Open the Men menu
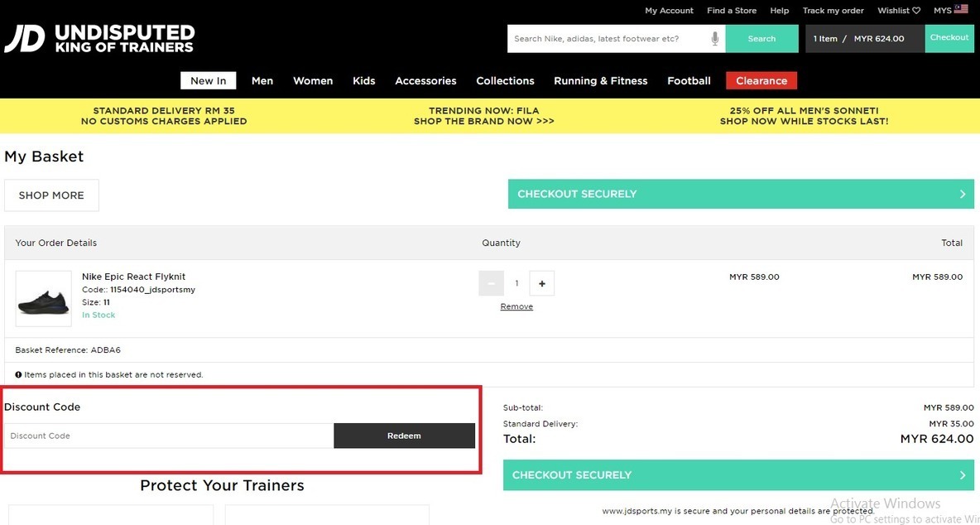The height and width of the screenshot is (525, 980). [262, 80]
